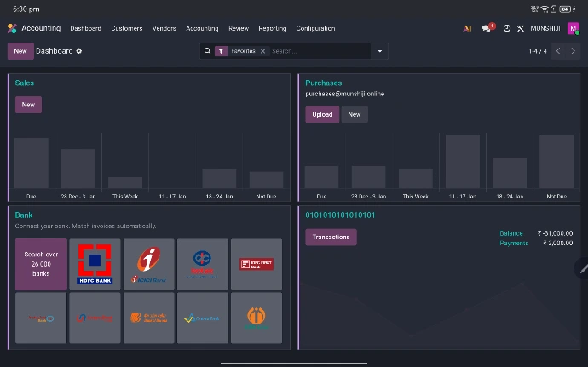588x367 pixels.
Task: Expand the search options dropdown arrow
Action: [x=379, y=51]
